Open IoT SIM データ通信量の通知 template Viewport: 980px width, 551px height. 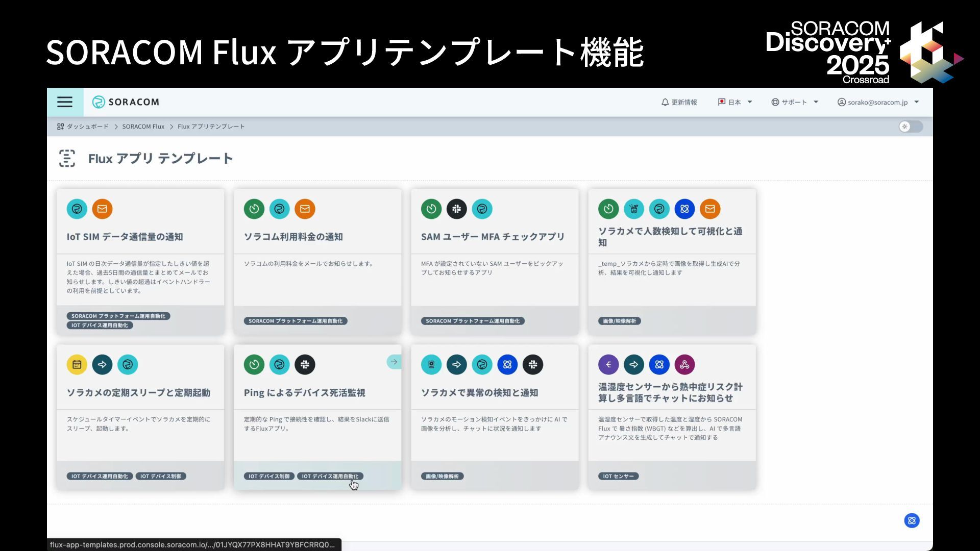coord(125,237)
